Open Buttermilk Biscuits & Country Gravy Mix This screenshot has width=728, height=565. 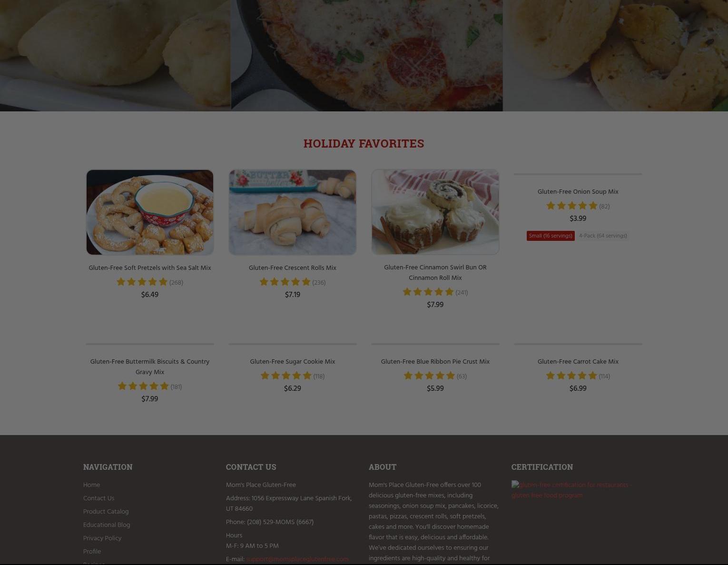point(150,367)
